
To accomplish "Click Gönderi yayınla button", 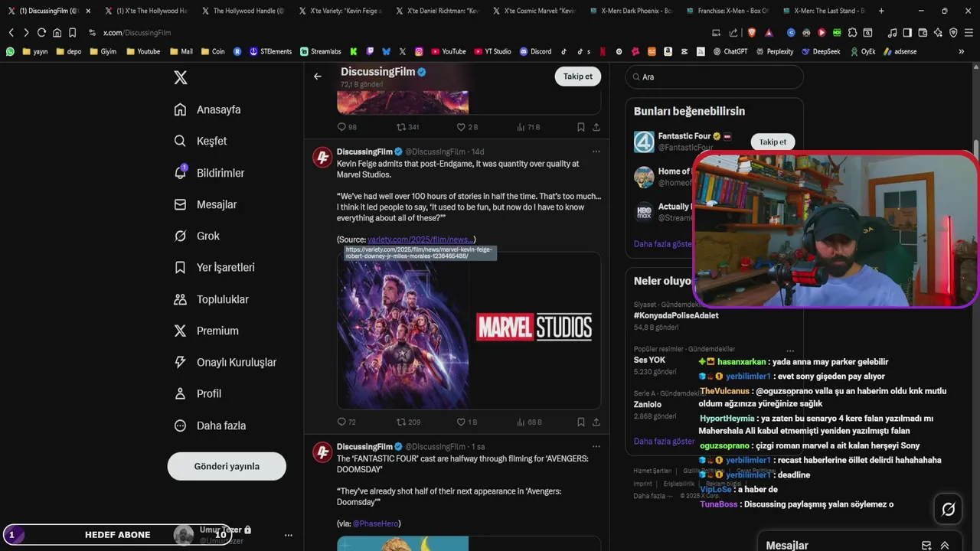I will click(x=227, y=466).
